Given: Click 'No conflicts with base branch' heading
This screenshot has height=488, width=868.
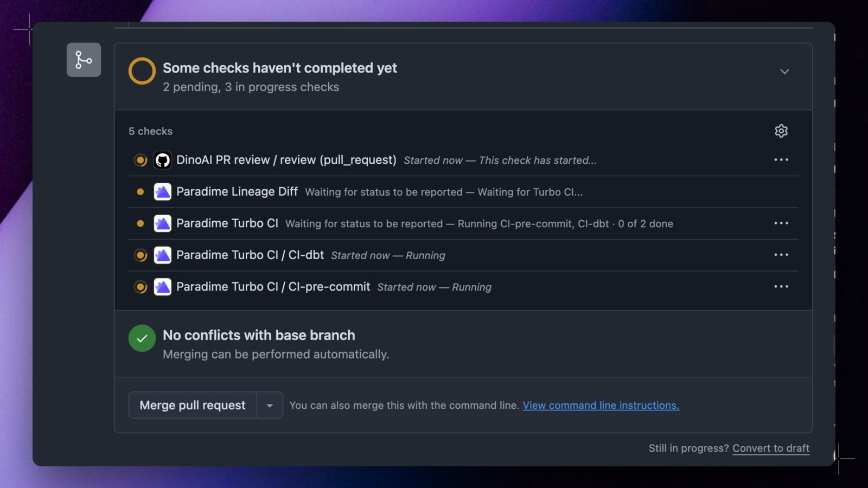Looking at the screenshot, I should 259,335.
